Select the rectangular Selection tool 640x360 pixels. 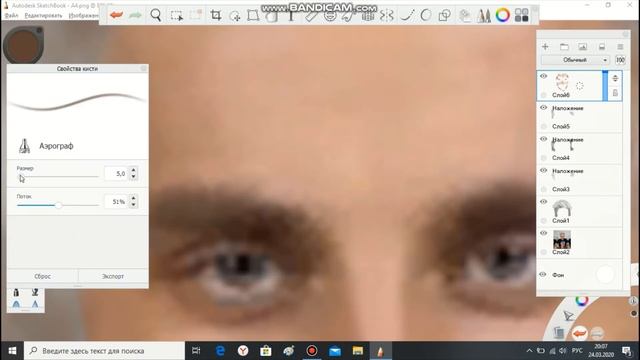coord(176,16)
